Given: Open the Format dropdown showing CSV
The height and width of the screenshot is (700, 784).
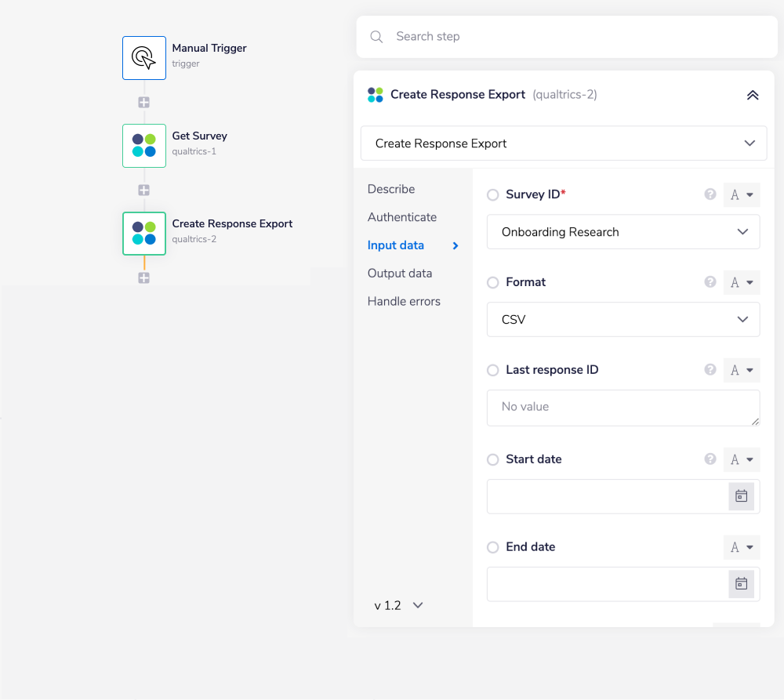Looking at the screenshot, I should (x=622, y=319).
